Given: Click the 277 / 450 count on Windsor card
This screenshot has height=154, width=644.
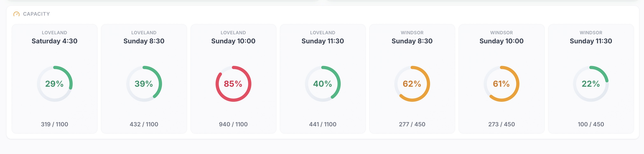Looking at the screenshot, I should [413, 124].
